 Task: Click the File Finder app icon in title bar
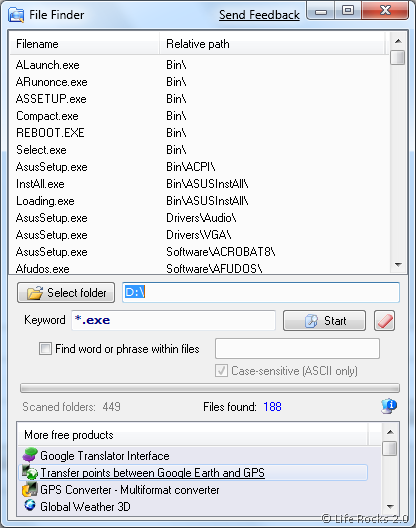click(x=16, y=15)
